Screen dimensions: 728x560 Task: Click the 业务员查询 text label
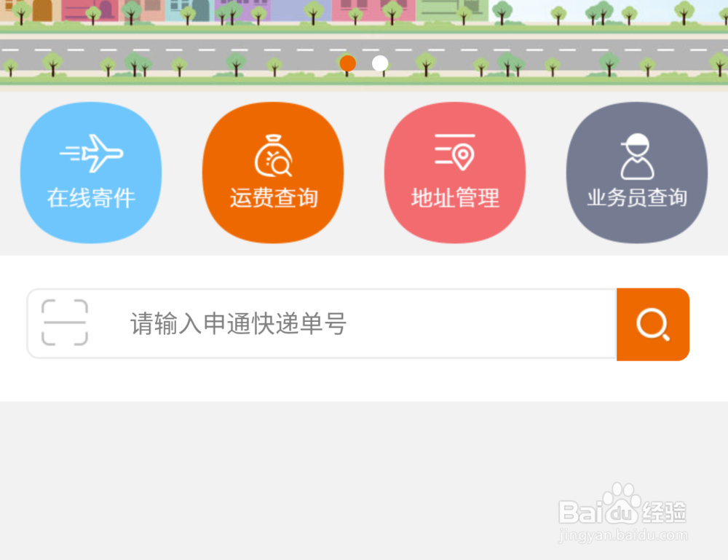click(637, 197)
